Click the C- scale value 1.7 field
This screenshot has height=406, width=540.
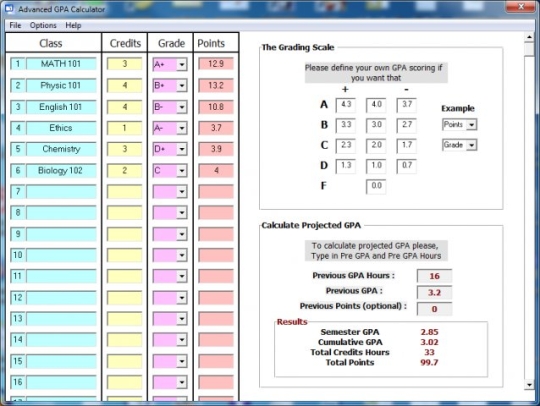406,145
